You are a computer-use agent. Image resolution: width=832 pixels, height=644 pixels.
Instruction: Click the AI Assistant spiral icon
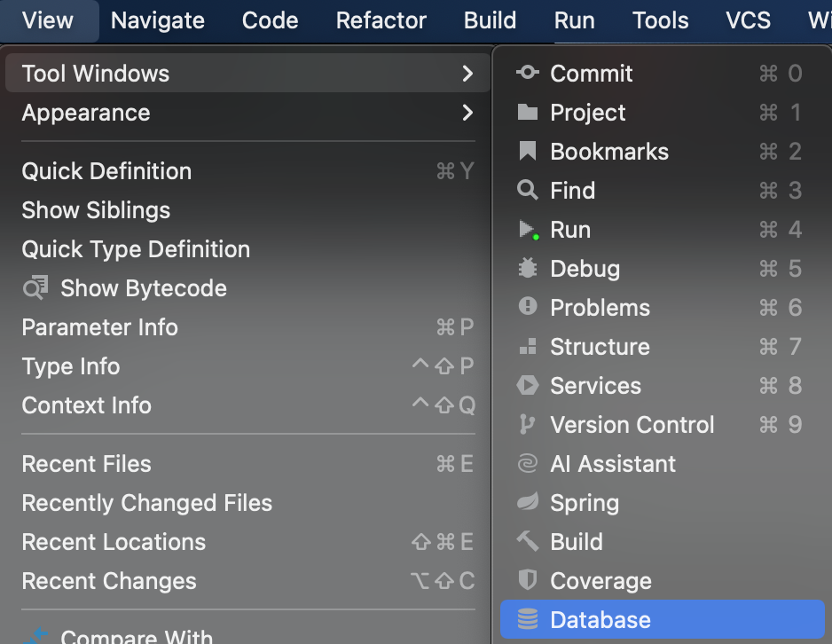[528, 463]
